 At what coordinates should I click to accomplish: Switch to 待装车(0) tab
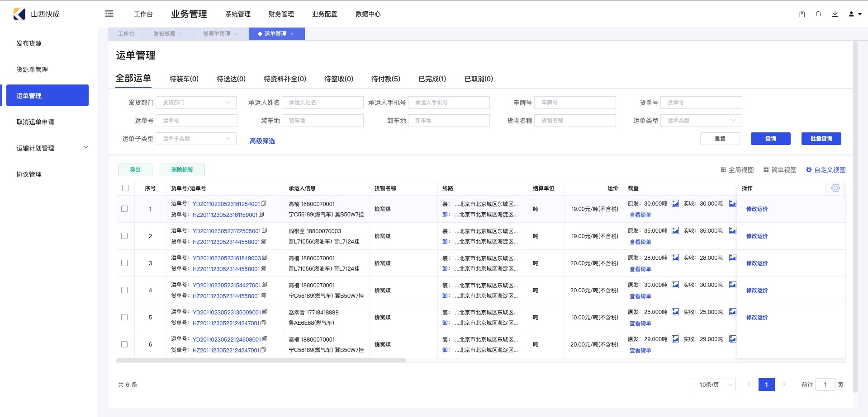(184, 79)
